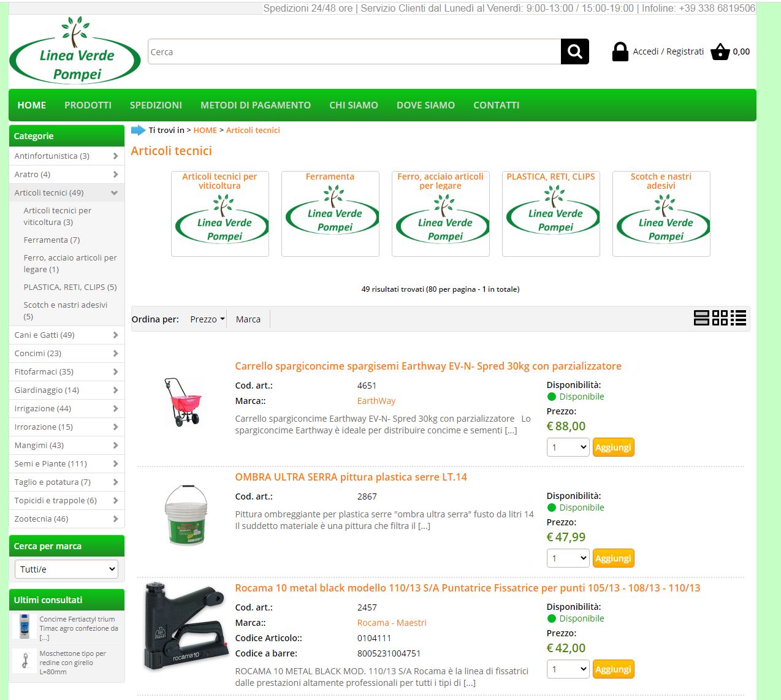Expand the Concimi category arrow

tap(115, 354)
